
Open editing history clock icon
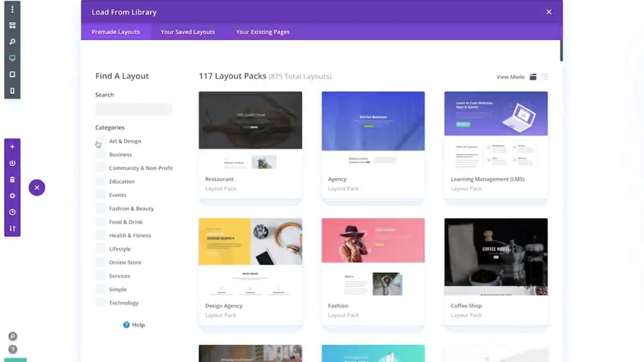12,212
